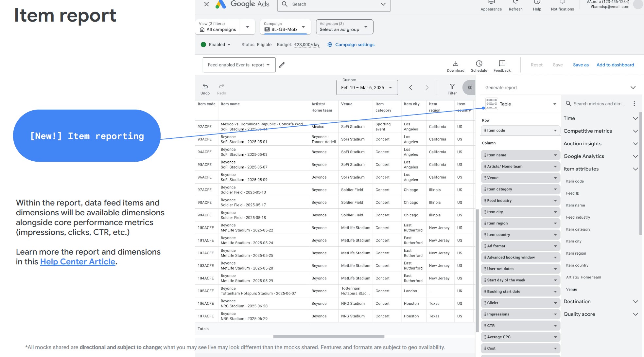Image resolution: width=644 pixels, height=357 pixels.
Task: Click the Reset button
Action: [537, 65]
